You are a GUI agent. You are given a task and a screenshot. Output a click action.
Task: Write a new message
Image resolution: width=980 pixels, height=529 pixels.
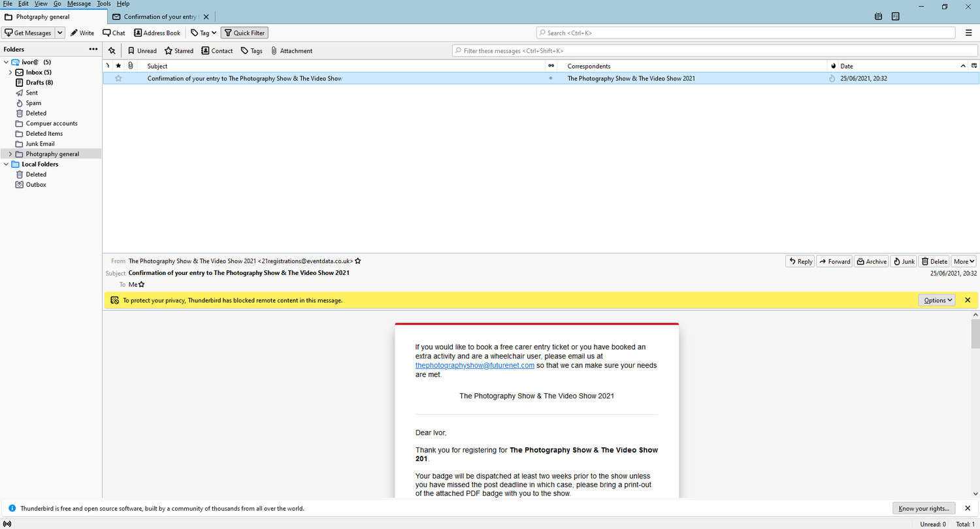pos(82,33)
